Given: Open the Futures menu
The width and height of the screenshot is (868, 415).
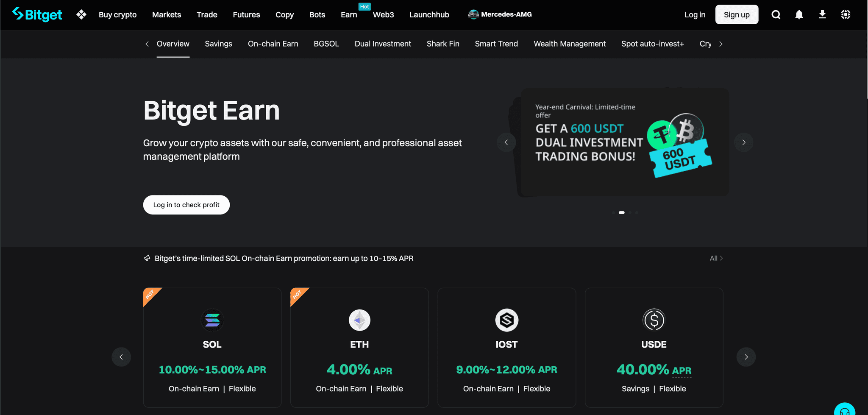Looking at the screenshot, I should tap(246, 15).
